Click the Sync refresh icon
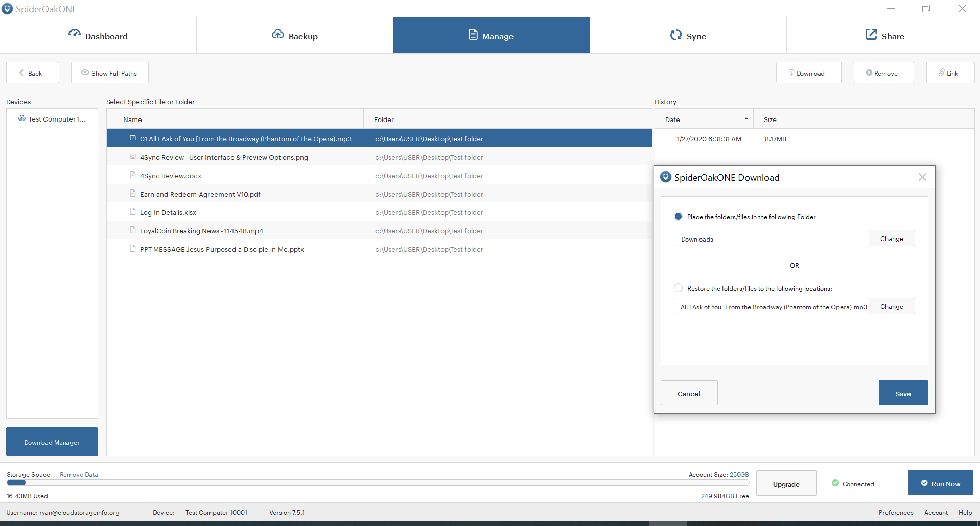 (x=676, y=35)
